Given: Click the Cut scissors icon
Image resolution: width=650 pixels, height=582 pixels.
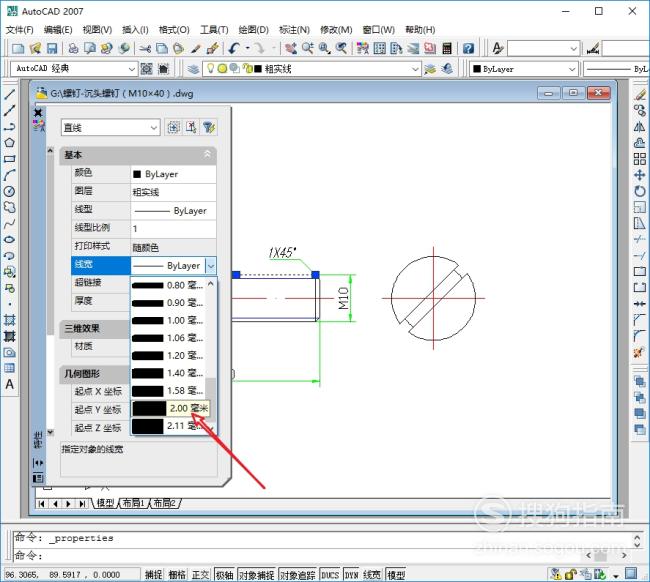Looking at the screenshot, I should pos(145,48).
